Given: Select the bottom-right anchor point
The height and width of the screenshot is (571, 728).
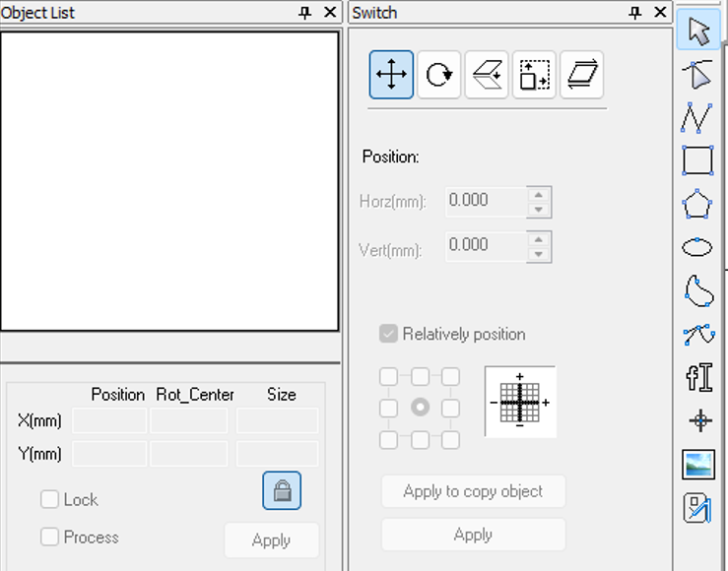Looking at the screenshot, I should pos(450,440).
